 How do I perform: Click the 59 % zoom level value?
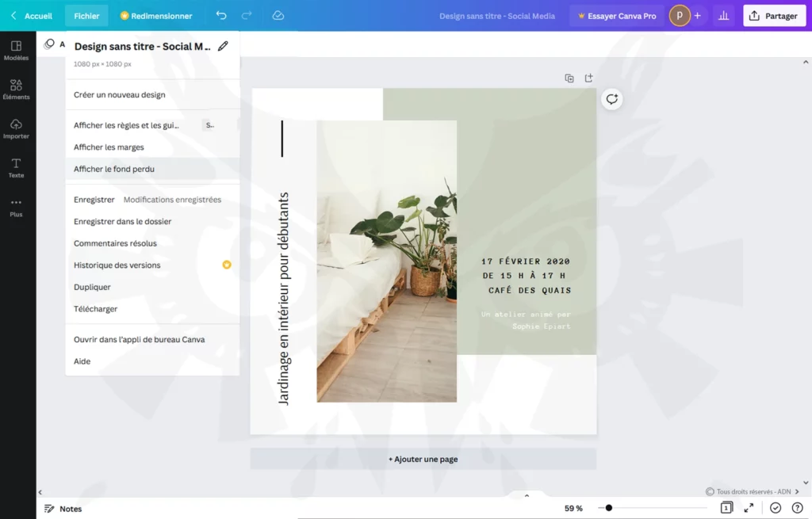(x=573, y=508)
